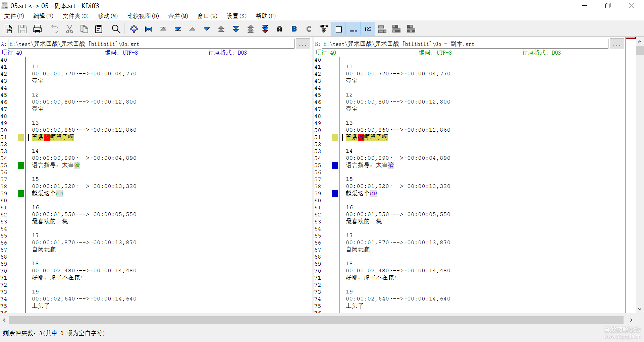The width and height of the screenshot is (644, 342).
Task: Restore down the KDiff3 window
Action: point(608,6)
